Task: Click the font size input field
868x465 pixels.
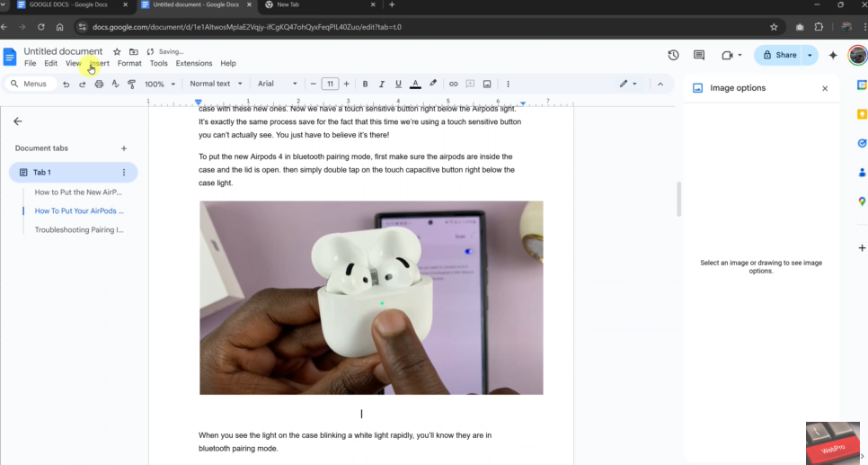Action: click(x=330, y=85)
